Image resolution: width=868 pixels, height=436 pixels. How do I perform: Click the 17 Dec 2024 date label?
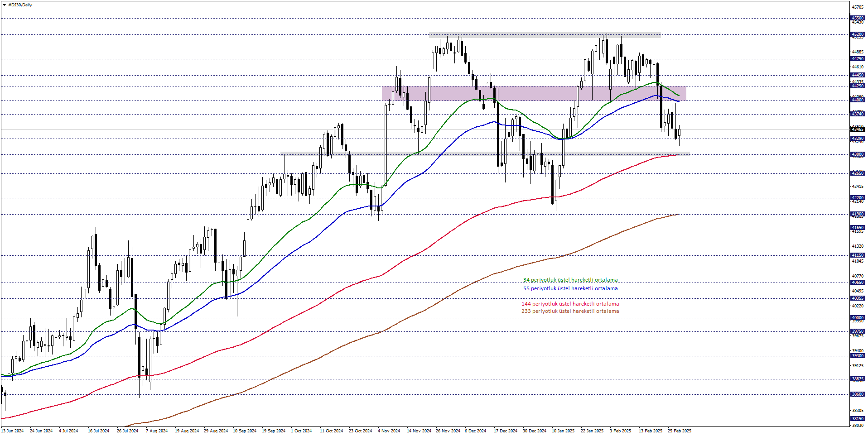coord(505,431)
